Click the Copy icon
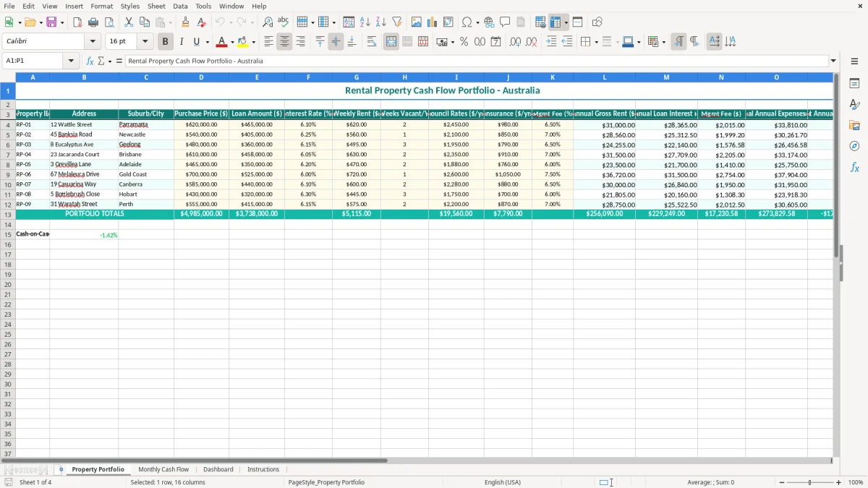 (x=145, y=22)
